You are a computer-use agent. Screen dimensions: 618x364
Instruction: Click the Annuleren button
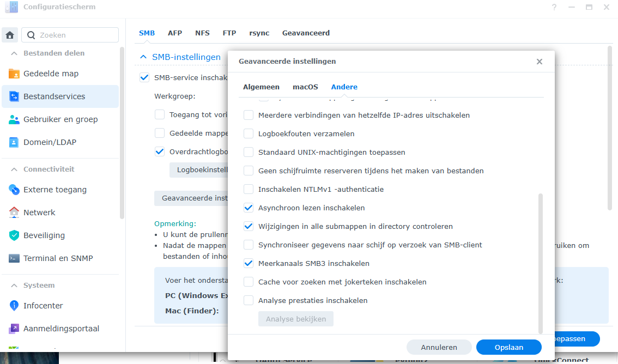pyautogui.click(x=439, y=347)
